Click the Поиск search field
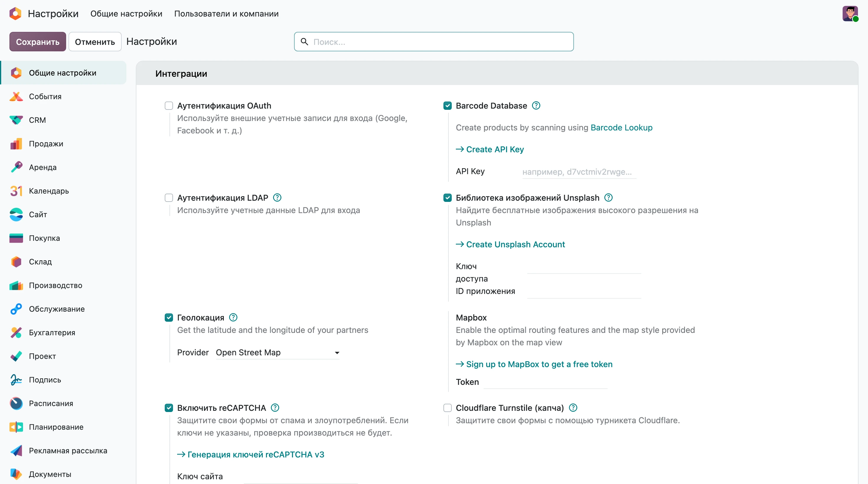868x484 pixels. [x=434, y=42]
